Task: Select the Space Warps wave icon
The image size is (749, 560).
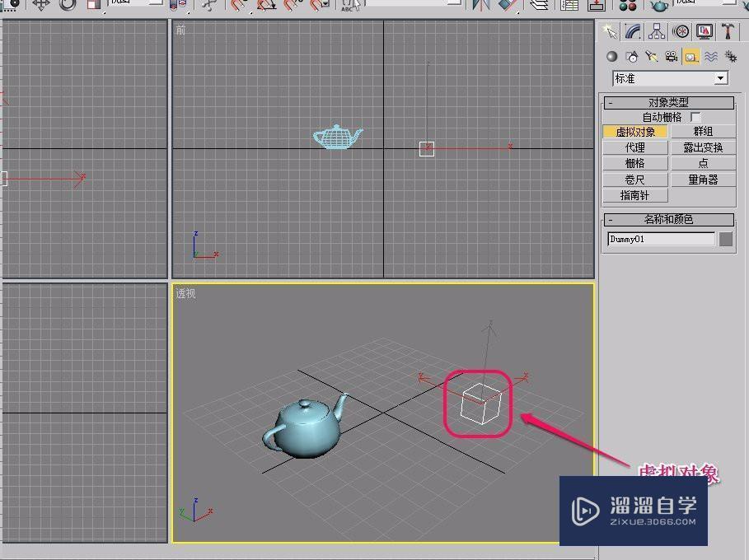Action: coord(711,57)
